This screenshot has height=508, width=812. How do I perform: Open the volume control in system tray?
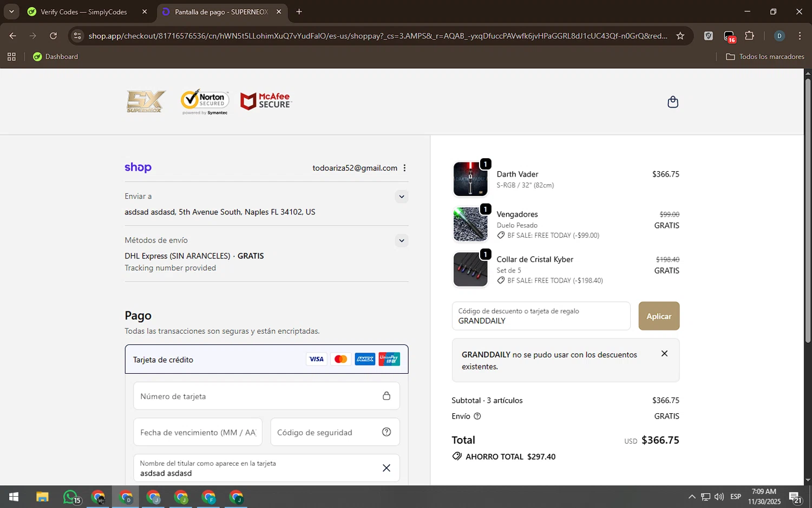(719, 497)
